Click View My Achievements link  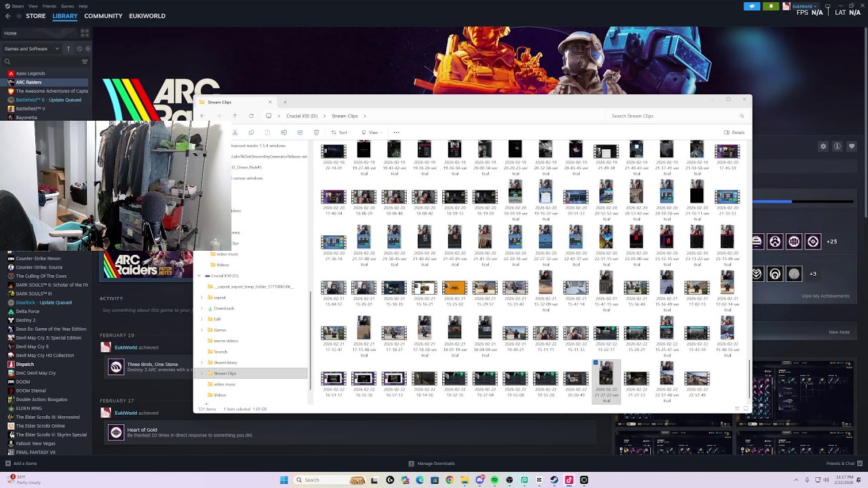coord(825,296)
